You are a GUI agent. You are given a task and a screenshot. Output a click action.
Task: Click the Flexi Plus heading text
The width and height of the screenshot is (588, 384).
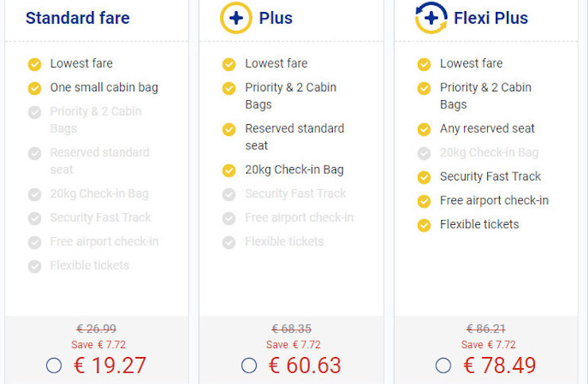[490, 17]
